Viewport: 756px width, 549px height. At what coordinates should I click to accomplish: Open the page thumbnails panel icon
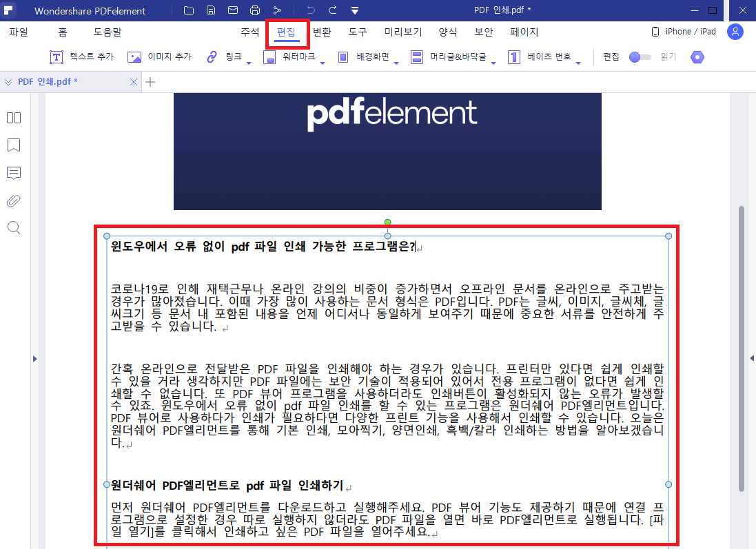(14, 118)
